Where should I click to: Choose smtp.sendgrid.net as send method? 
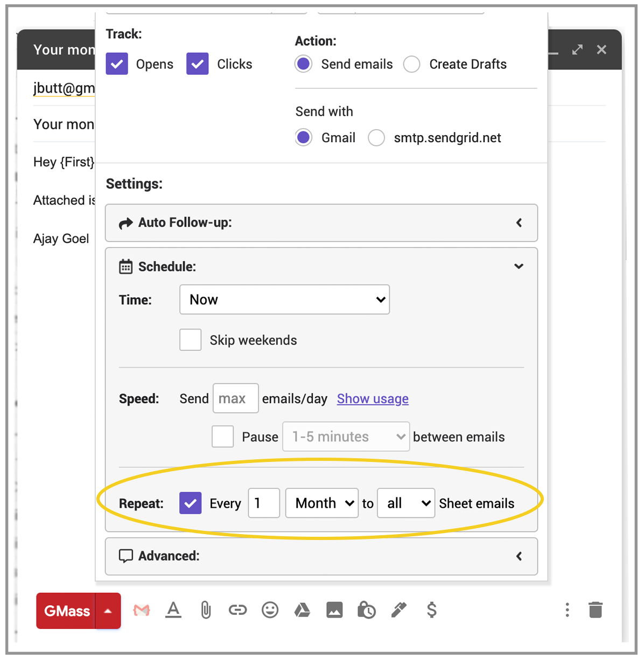(x=376, y=137)
